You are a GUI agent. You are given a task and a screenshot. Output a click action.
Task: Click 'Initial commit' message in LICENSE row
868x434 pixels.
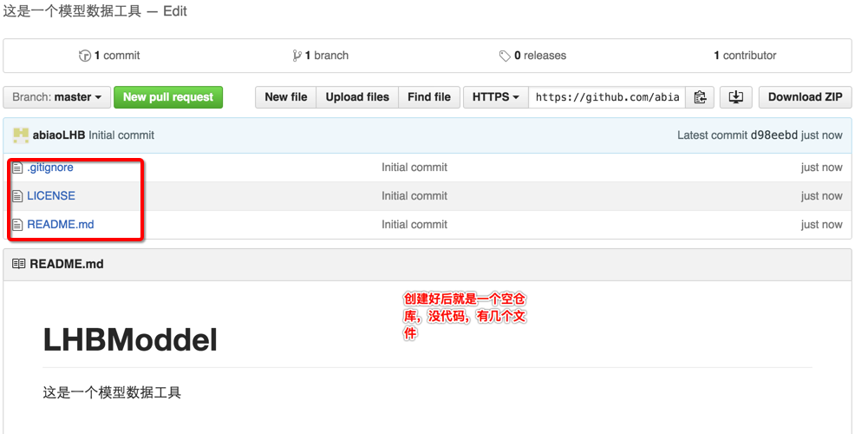coord(414,195)
